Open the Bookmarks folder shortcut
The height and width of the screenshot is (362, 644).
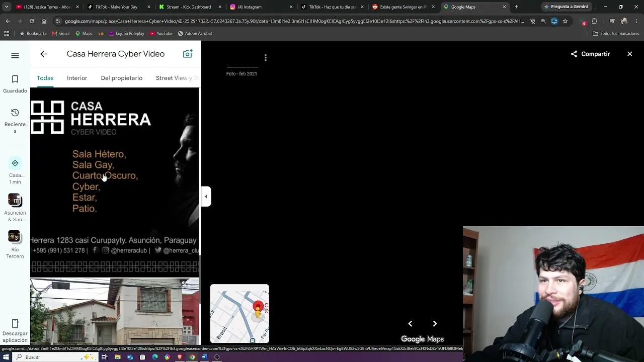point(33,34)
